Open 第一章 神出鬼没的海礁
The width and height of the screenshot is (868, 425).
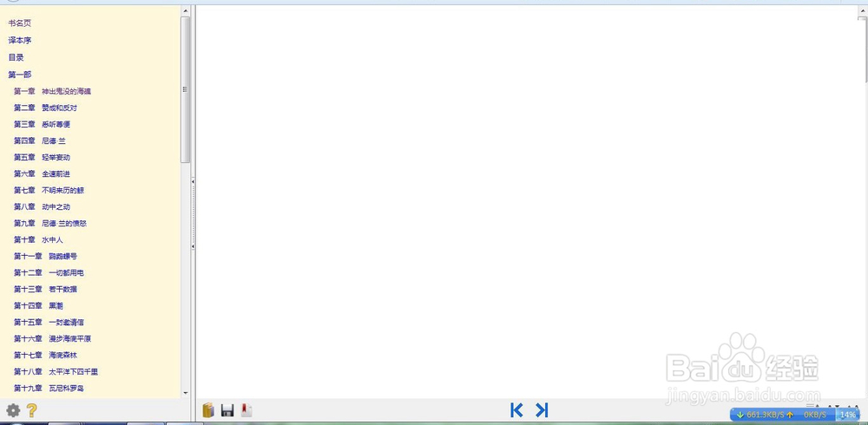pyautogui.click(x=53, y=91)
